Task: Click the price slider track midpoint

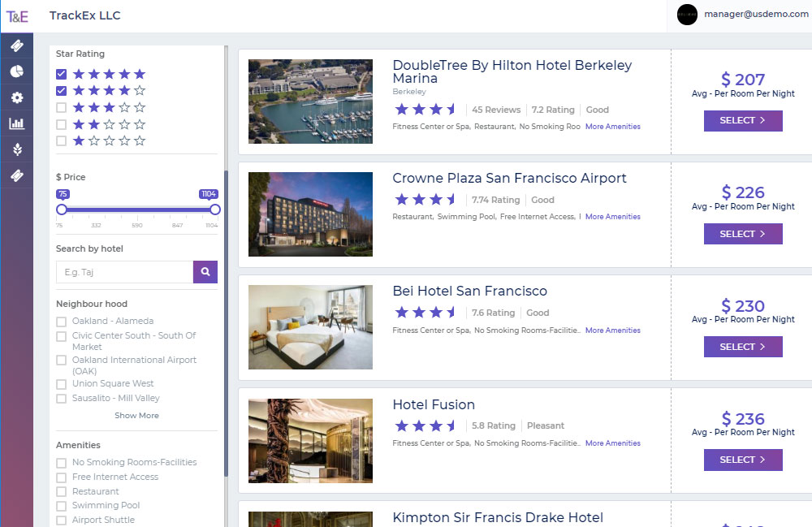Action: 138,210
